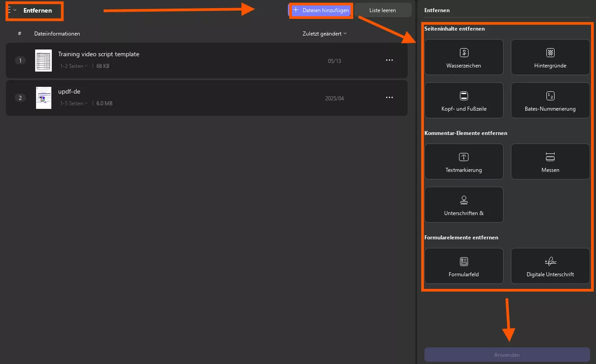Image resolution: width=596 pixels, height=364 pixels.
Task: Click the 'Formularelemente entfernen' section heading
Action: (x=461, y=238)
